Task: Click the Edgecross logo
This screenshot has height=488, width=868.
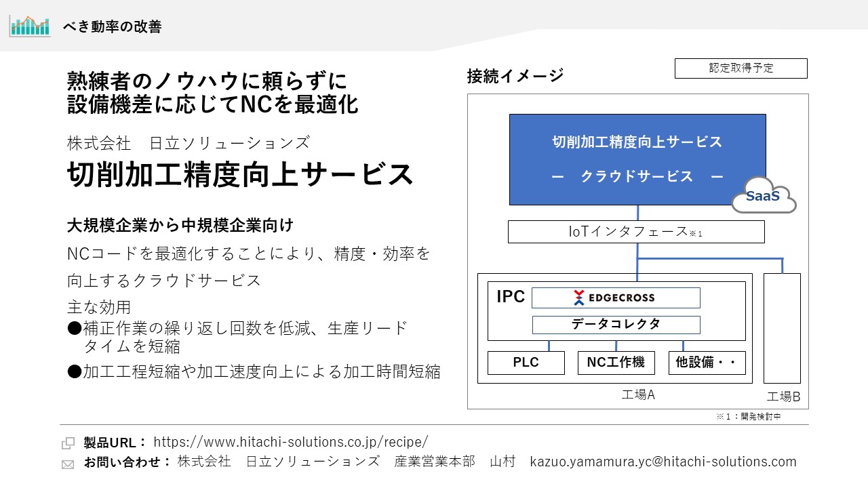Action: (x=616, y=298)
